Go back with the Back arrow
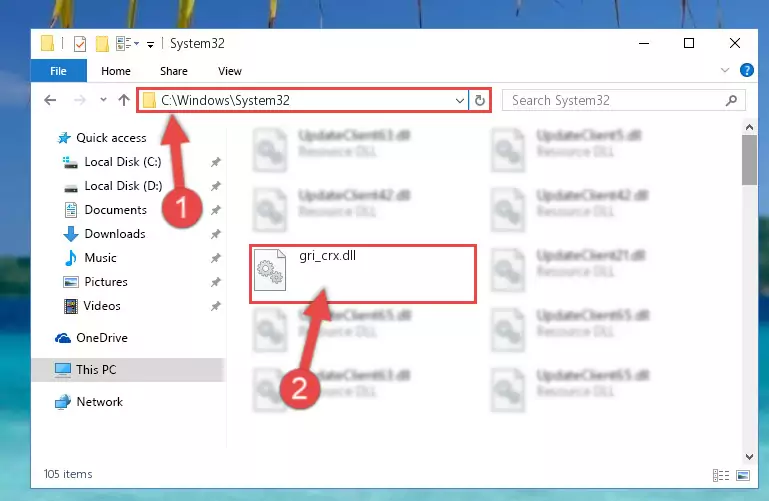Viewport: 769px width, 501px height. tap(50, 100)
